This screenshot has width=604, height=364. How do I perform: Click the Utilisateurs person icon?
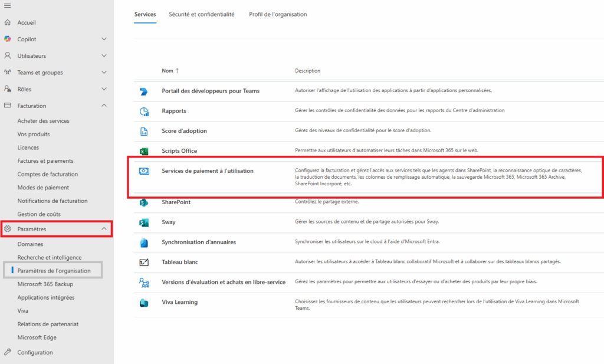point(7,55)
